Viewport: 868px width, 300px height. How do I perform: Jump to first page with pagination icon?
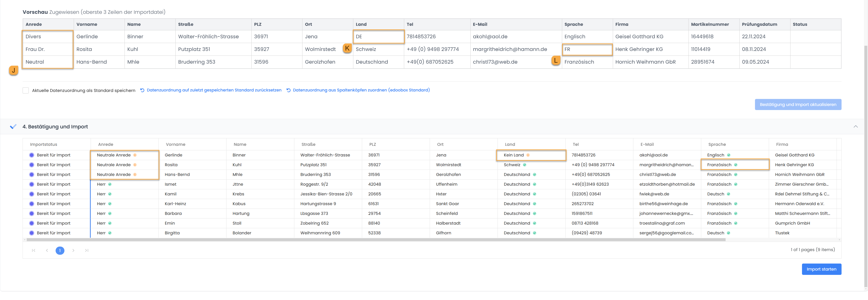pyautogui.click(x=33, y=250)
